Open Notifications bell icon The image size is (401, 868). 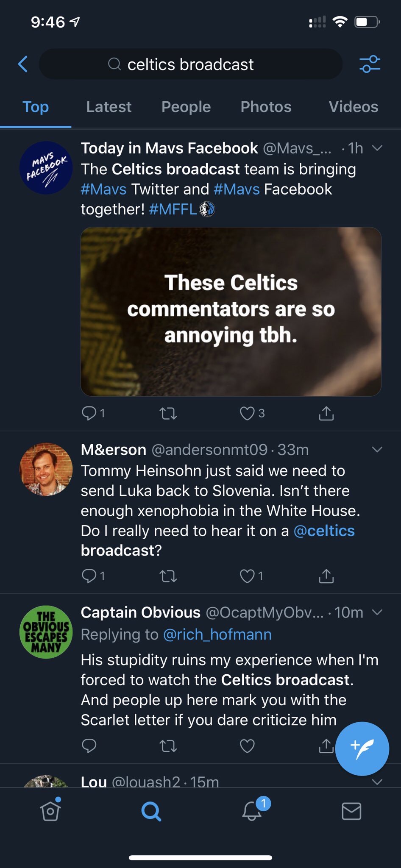[252, 810]
